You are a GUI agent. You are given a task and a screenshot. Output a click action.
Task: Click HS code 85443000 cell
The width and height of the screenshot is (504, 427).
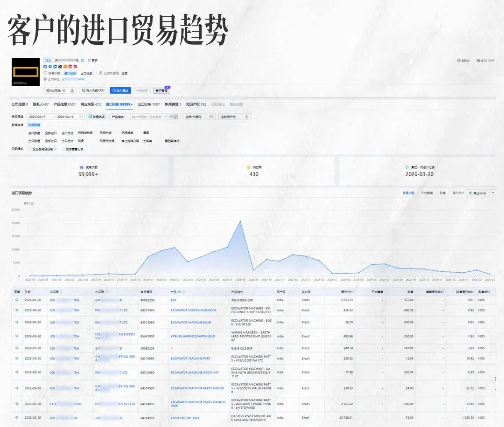(x=147, y=336)
